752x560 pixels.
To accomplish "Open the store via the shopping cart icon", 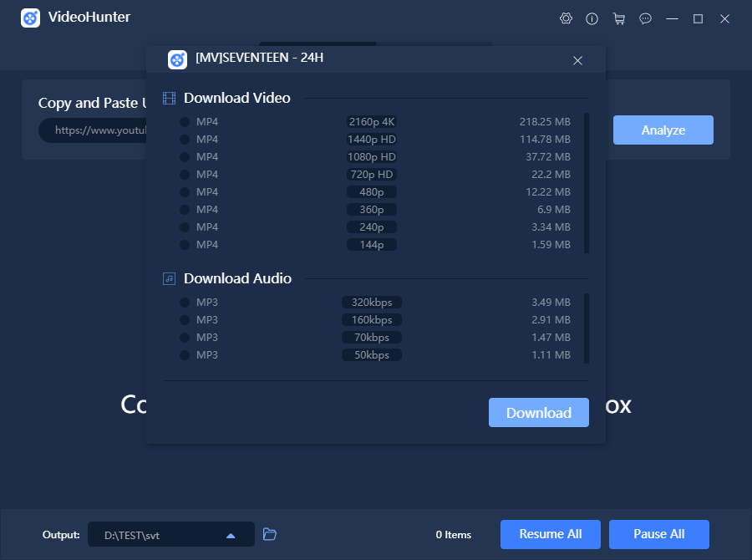I will 619,18.
